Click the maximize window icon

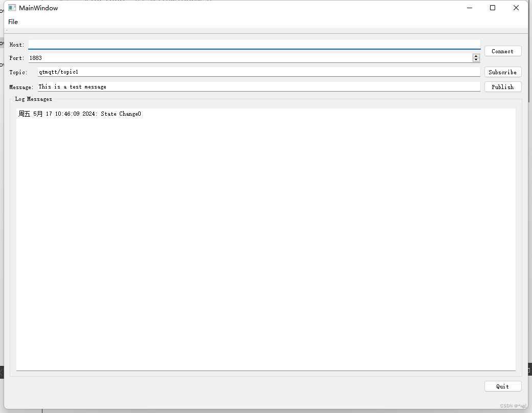492,8
